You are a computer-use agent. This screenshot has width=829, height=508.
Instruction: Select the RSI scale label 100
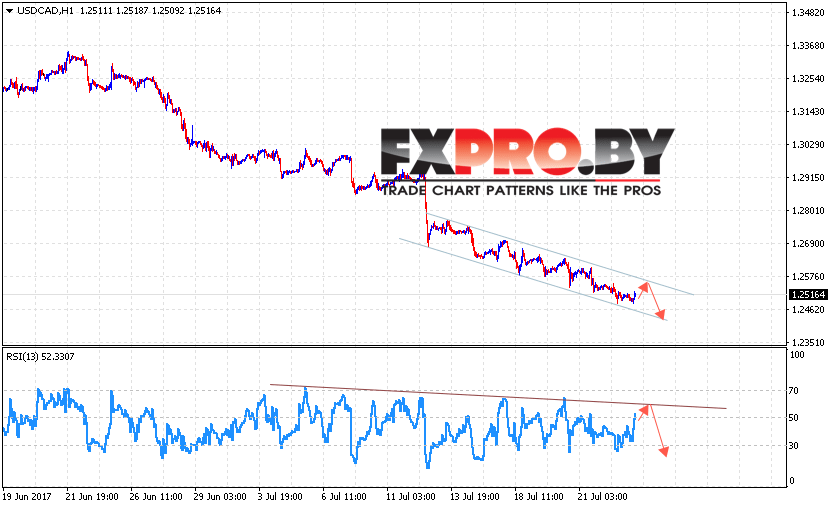point(797,355)
